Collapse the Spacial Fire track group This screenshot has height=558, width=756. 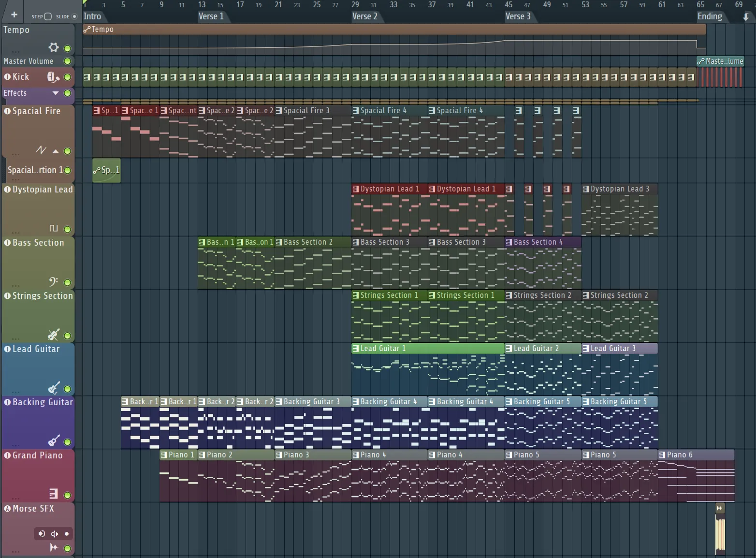click(56, 151)
